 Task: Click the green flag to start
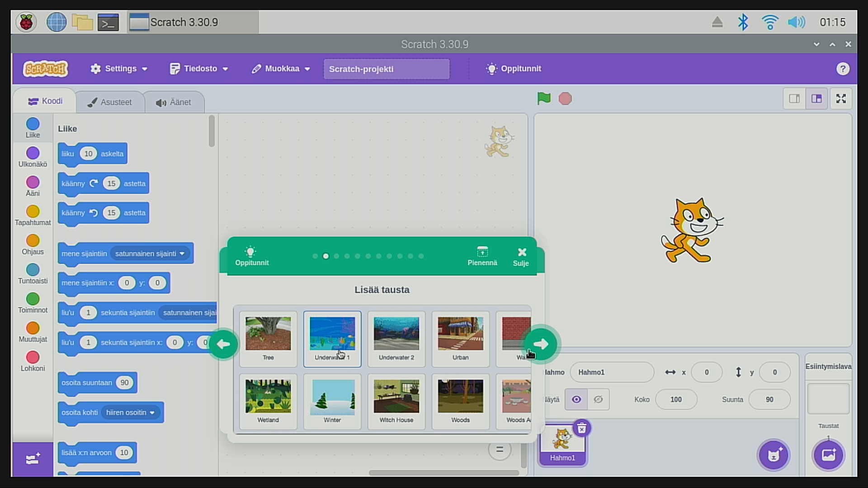[544, 99]
